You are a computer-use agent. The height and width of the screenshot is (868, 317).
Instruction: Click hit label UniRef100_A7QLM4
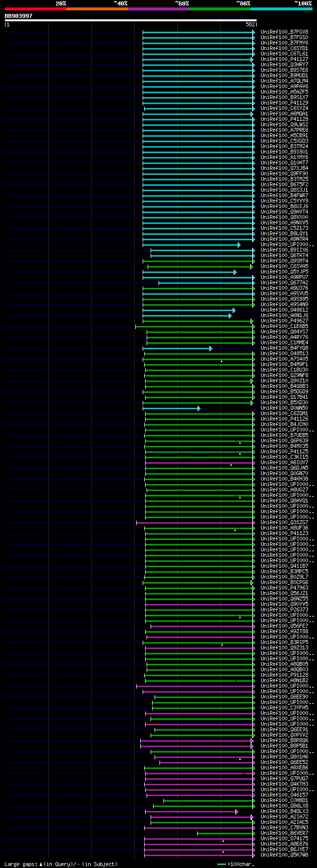(x=284, y=81)
